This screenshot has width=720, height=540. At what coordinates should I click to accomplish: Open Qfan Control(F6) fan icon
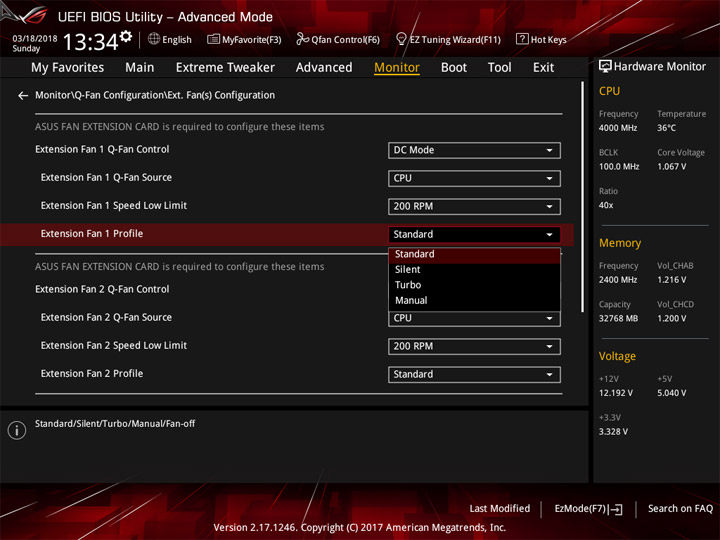coord(302,39)
